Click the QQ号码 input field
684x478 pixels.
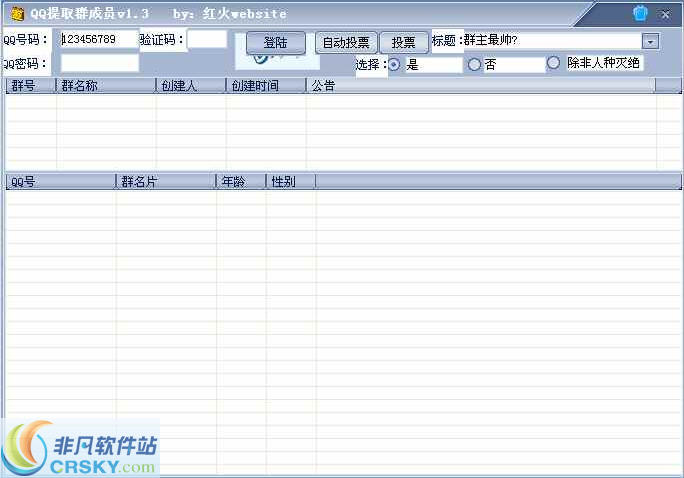pyautogui.click(x=99, y=39)
